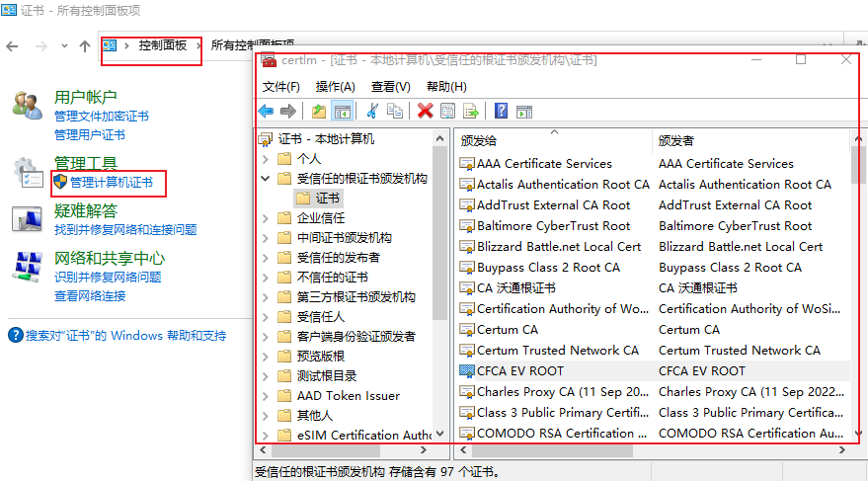Select the Charles Proxy CA certificate row
The height and width of the screenshot is (481, 868).
654,392
